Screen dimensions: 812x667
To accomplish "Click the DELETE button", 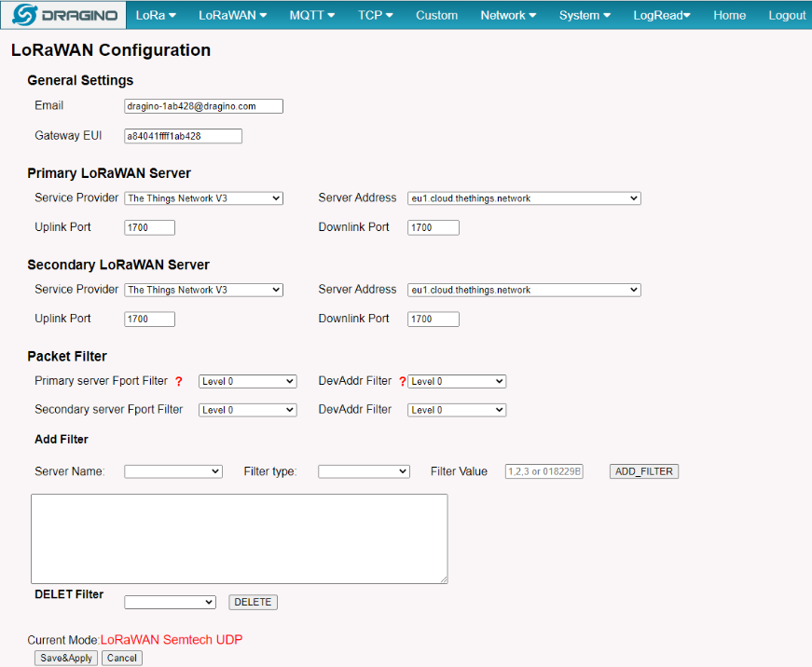I will tap(253, 602).
